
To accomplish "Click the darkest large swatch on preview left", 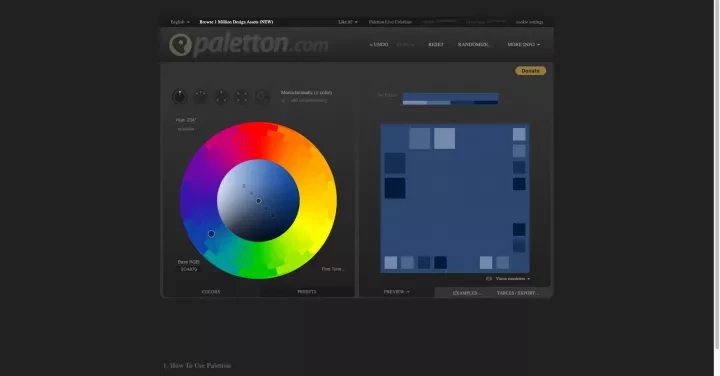I will (x=395, y=188).
